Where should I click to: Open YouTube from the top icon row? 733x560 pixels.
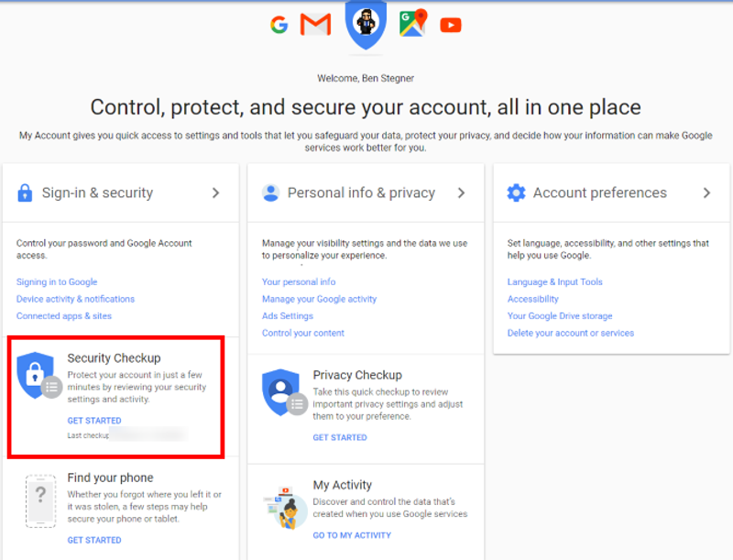click(x=450, y=25)
